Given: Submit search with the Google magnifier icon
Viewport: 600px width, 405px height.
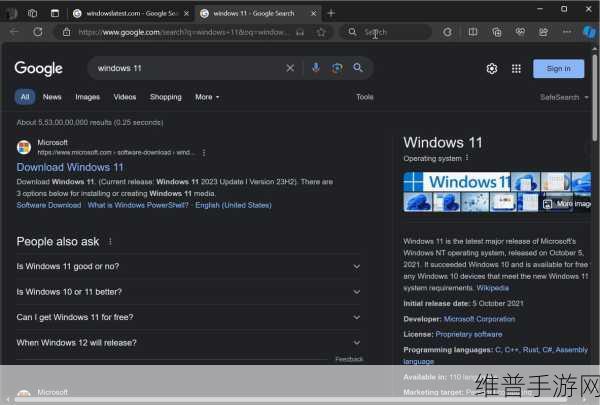Looking at the screenshot, I should pyautogui.click(x=358, y=68).
